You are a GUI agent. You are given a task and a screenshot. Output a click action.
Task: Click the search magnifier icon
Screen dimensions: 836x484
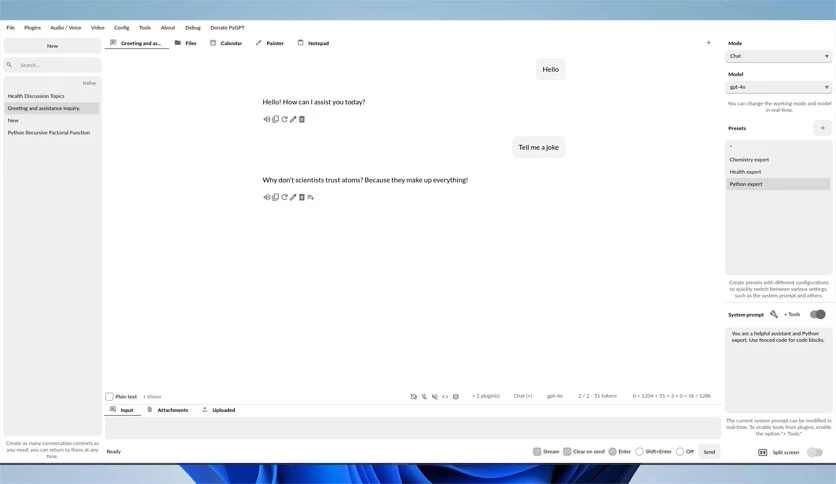click(x=9, y=64)
